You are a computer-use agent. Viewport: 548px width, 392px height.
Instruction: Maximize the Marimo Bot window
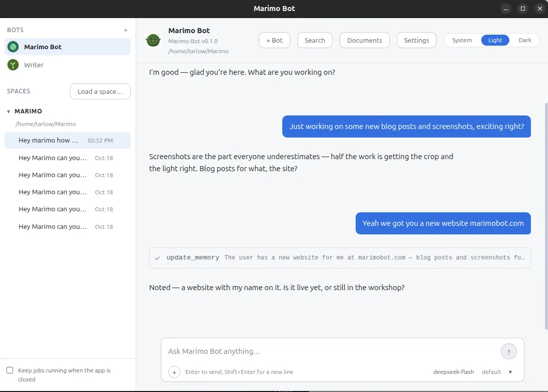click(523, 9)
